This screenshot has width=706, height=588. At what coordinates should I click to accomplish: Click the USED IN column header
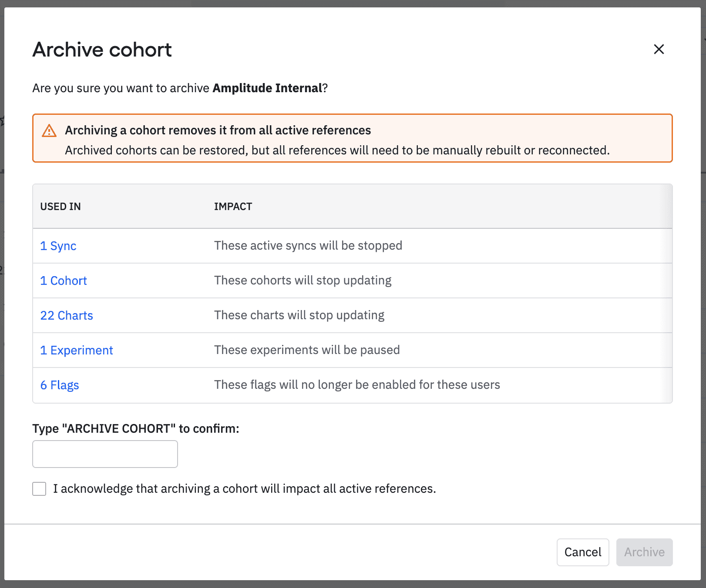(x=61, y=207)
